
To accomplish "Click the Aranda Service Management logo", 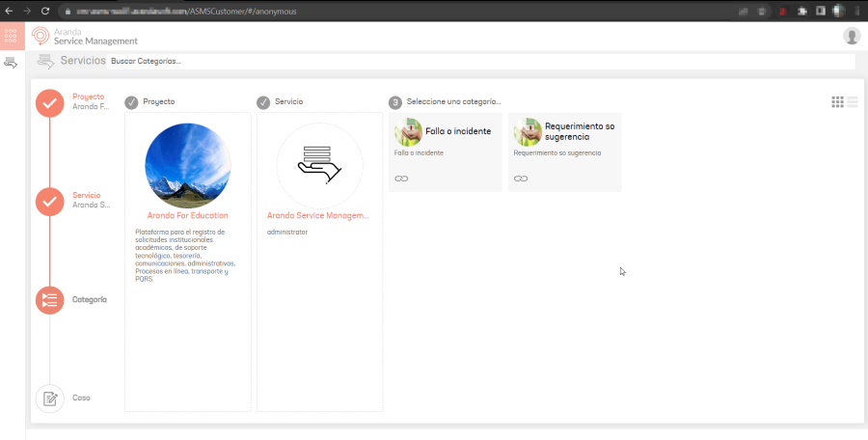I will point(85,36).
